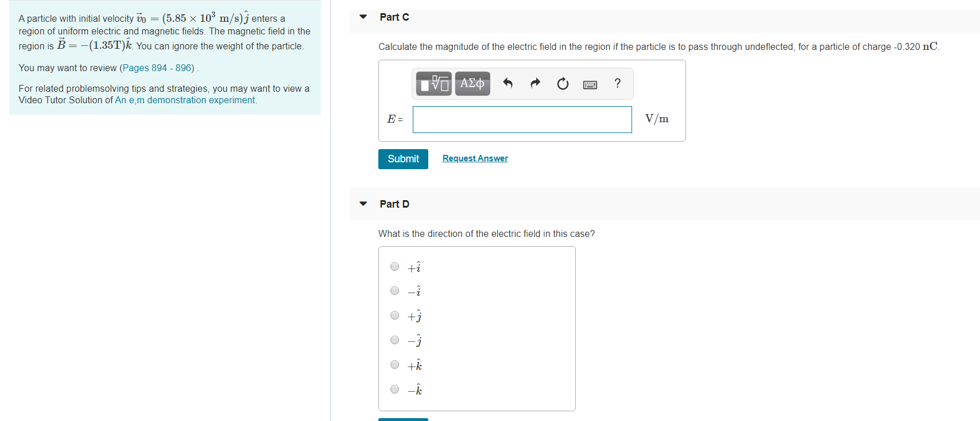The height and width of the screenshot is (421, 980).
Task: Open the equation template palette icon
Action: pyautogui.click(x=433, y=83)
